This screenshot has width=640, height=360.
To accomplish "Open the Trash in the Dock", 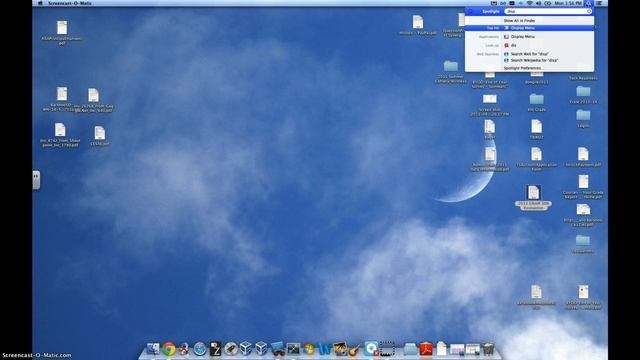I will (488, 349).
